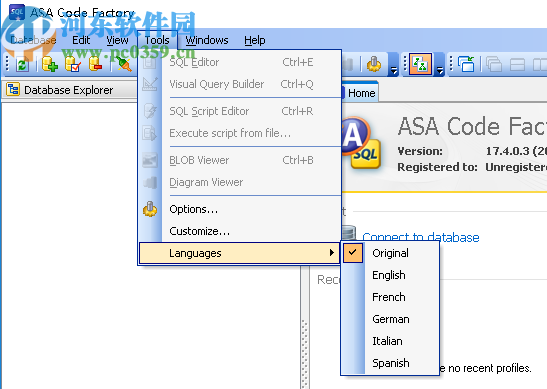Click the register database icon with green plus
This screenshot has height=389, width=547.
[x=50, y=65]
